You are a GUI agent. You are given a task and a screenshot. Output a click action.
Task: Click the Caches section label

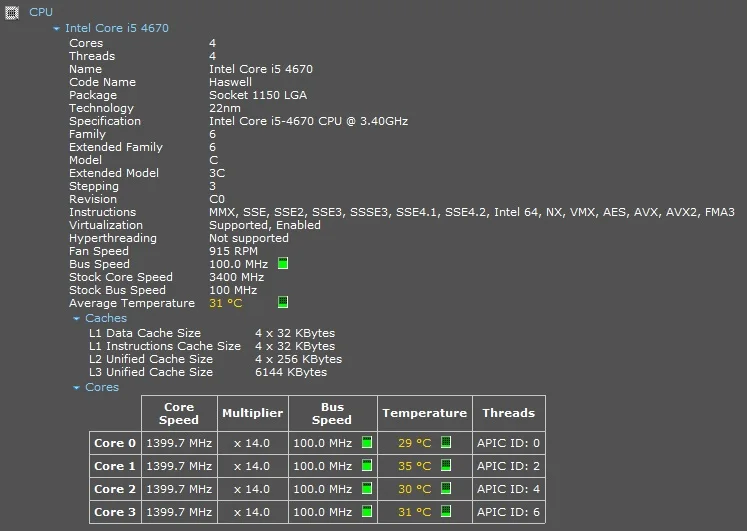tap(106, 318)
